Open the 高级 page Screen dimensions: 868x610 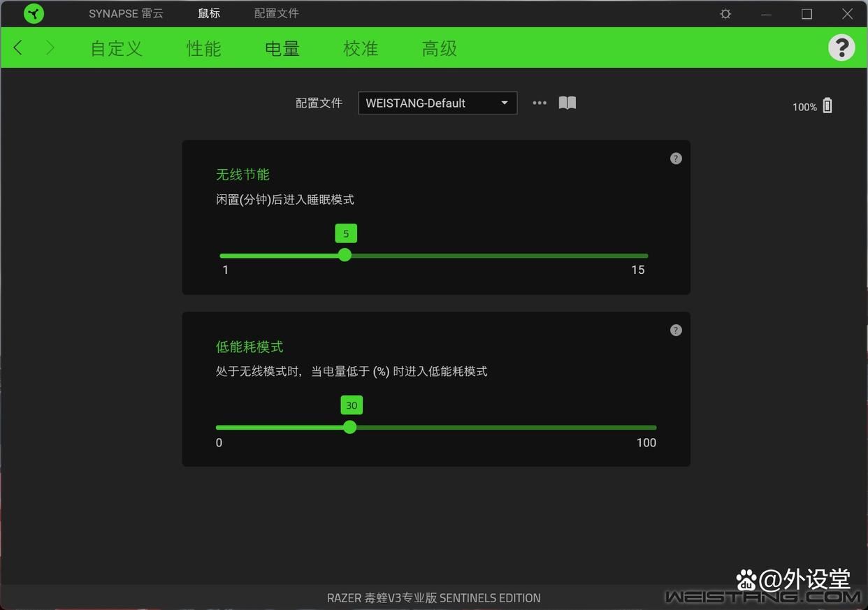(x=439, y=48)
